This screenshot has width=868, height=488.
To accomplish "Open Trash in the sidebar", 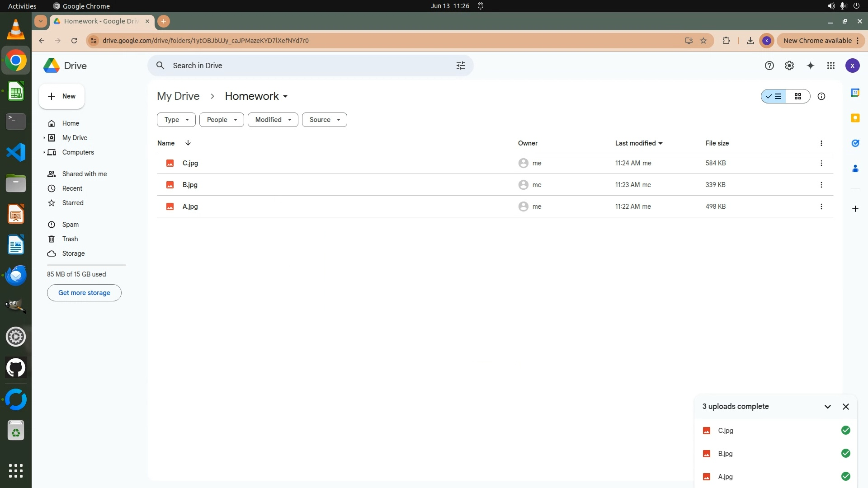I will [x=70, y=239].
